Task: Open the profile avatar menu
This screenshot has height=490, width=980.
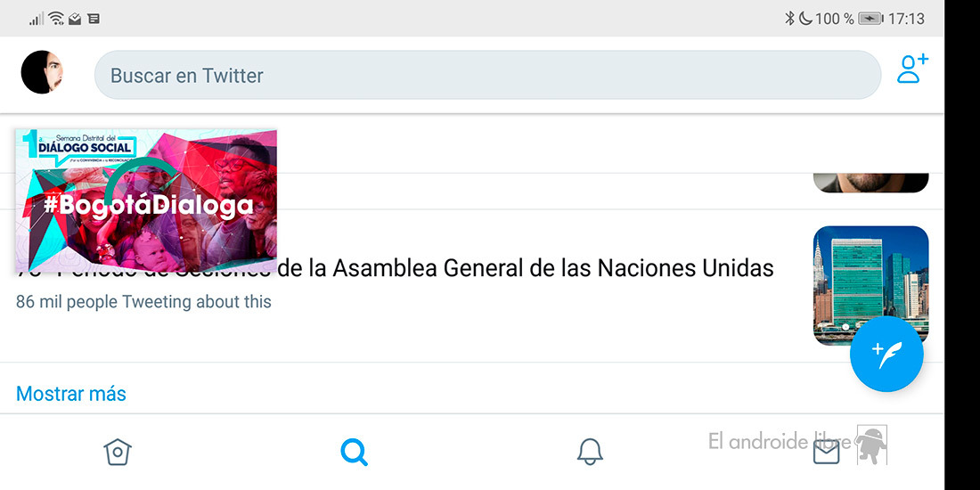Action: (42, 72)
